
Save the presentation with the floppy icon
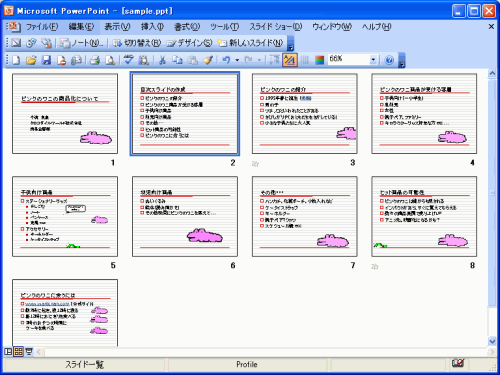(x=46, y=60)
